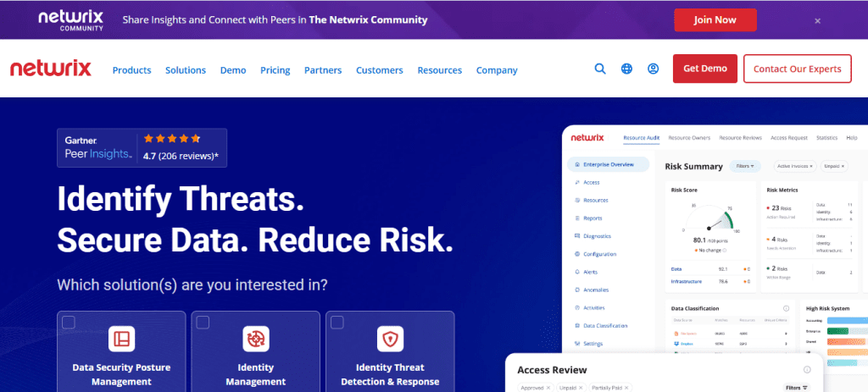Open Anomalies in the dashboard sidebar
The width and height of the screenshot is (868, 392).
pyautogui.click(x=591, y=290)
